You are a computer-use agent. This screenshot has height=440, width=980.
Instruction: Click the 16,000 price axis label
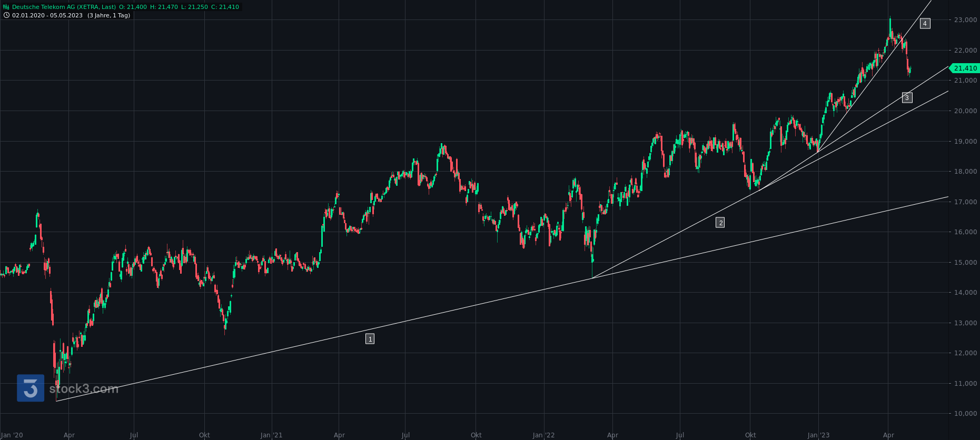(x=966, y=232)
